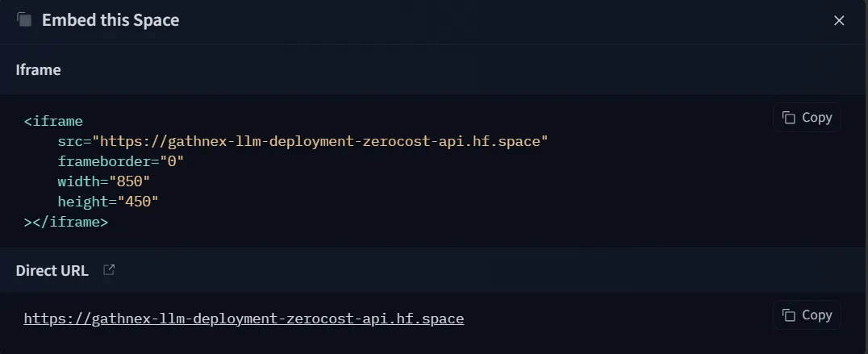Open the underlined gathnex hf.space link
868x354 pixels.
244,319
